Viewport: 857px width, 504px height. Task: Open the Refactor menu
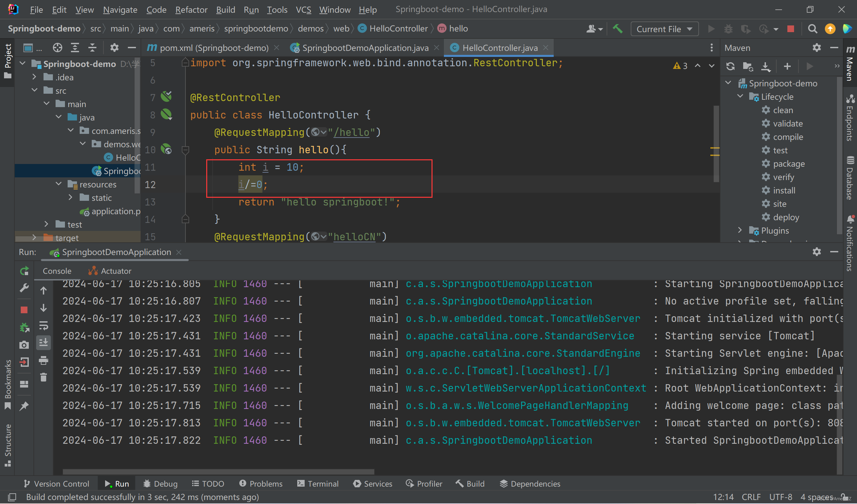(191, 9)
